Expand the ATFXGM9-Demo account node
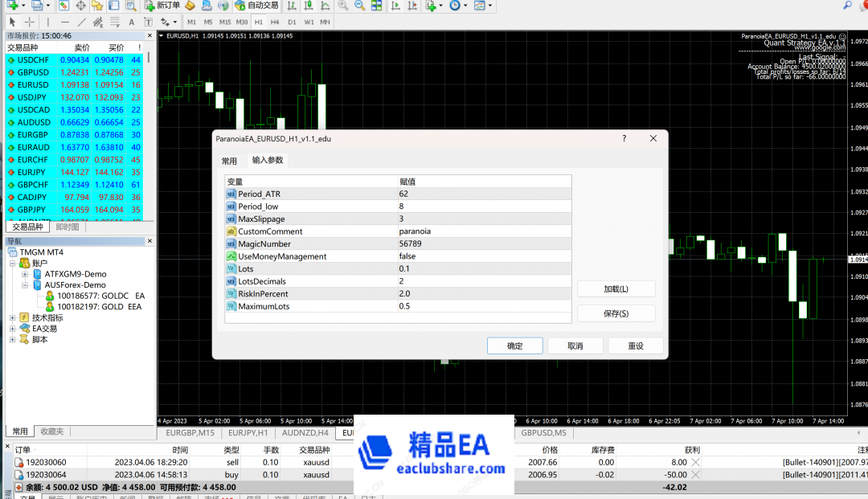The width and height of the screenshot is (868, 499). (25, 272)
